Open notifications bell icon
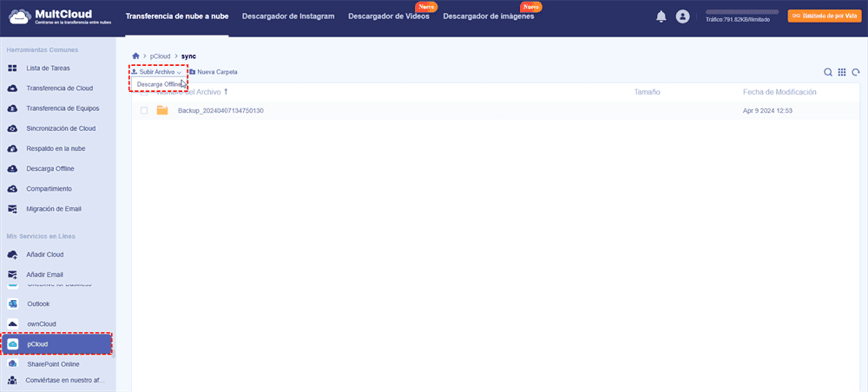 coord(661,16)
